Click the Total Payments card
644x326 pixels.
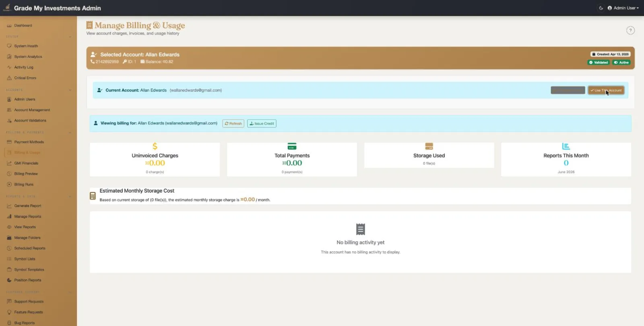click(292, 160)
